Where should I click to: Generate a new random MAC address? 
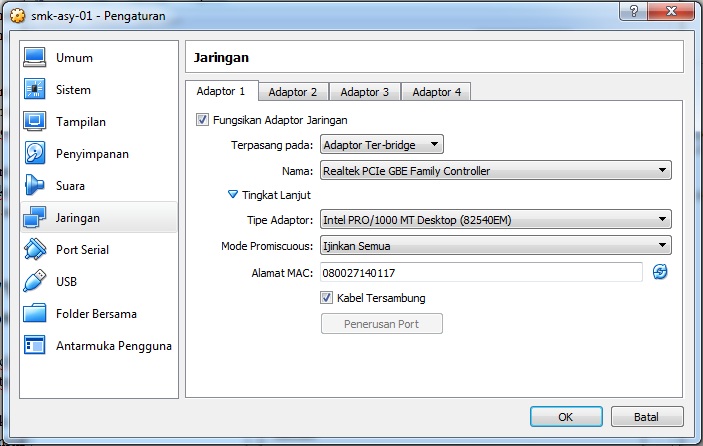pos(660,272)
